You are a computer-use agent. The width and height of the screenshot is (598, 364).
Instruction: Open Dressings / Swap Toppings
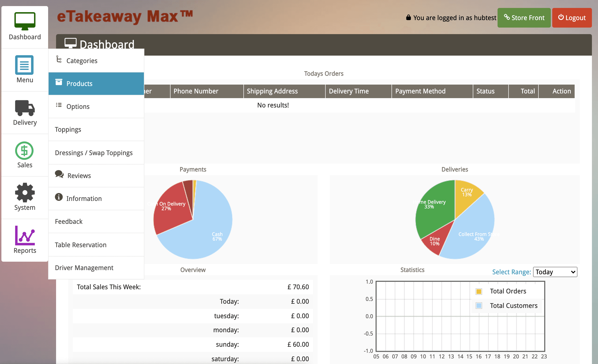[x=94, y=153]
